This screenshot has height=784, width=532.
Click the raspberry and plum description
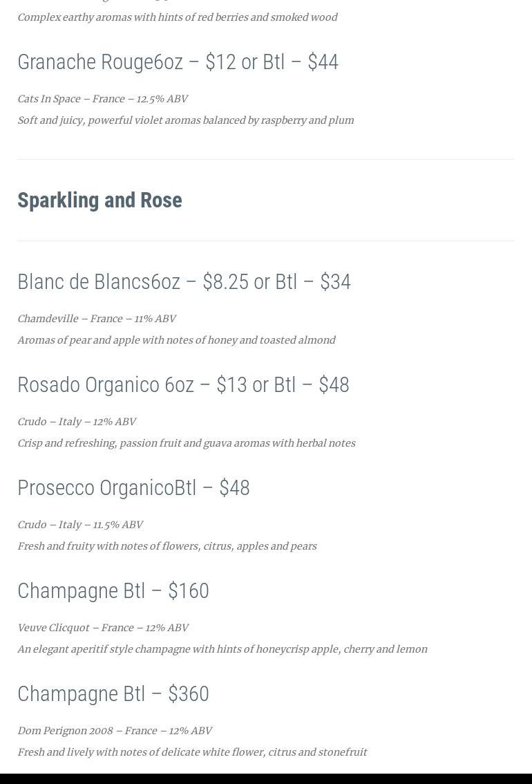[x=185, y=120]
